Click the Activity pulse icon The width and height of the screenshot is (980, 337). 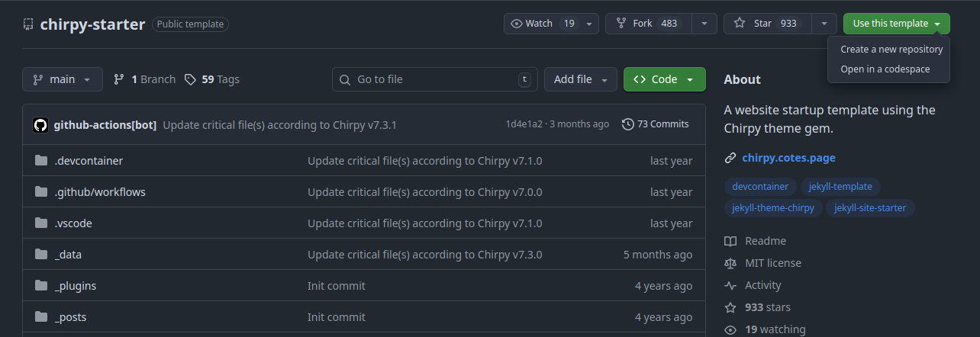tap(730, 285)
